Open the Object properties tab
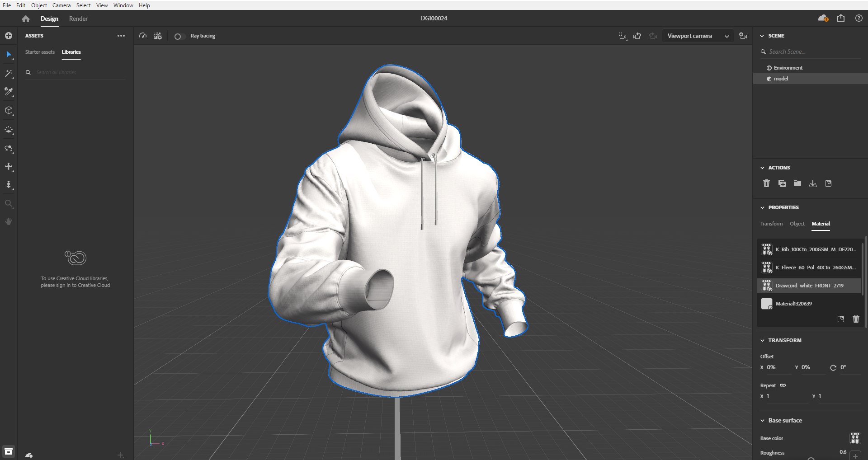This screenshot has height=460, width=868. point(797,224)
